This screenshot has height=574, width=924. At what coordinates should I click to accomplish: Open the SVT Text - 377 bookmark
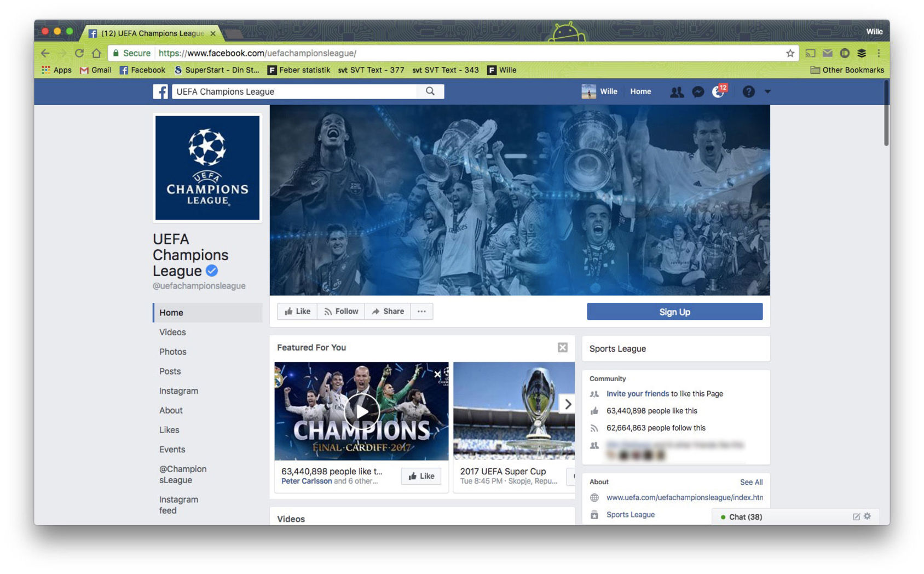371,70
